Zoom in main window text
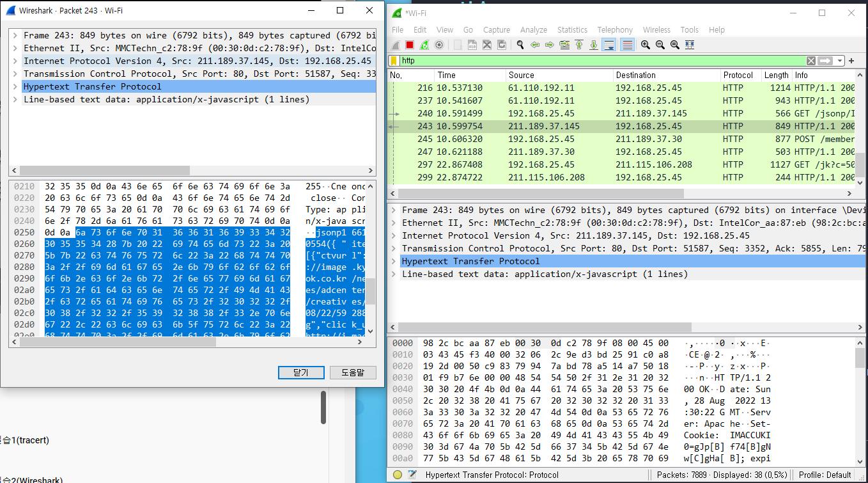Image resolution: width=868 pixels, height=483 pixels. (x=646, y=45)
